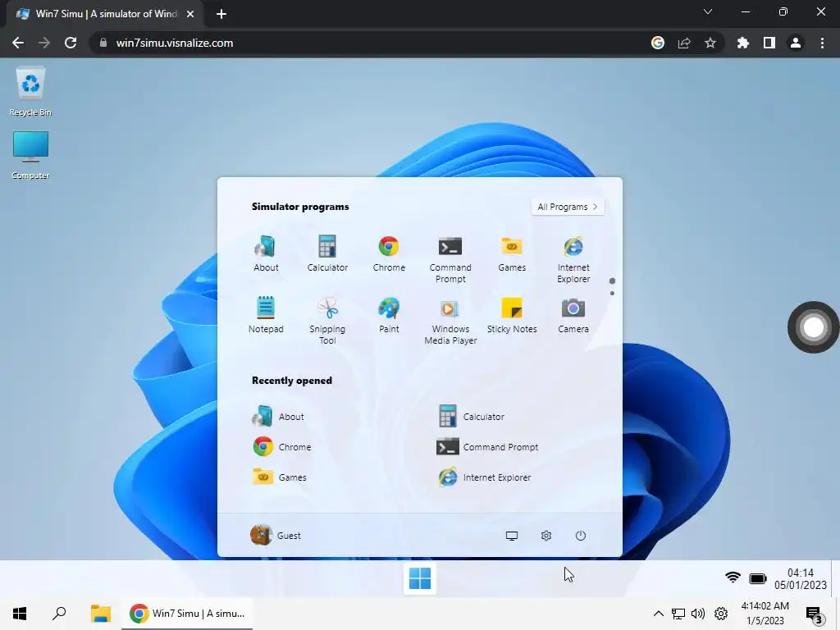The image size is (840, 630).
Task: Open the Games folder in programs grid
Action: coord(512,254)
